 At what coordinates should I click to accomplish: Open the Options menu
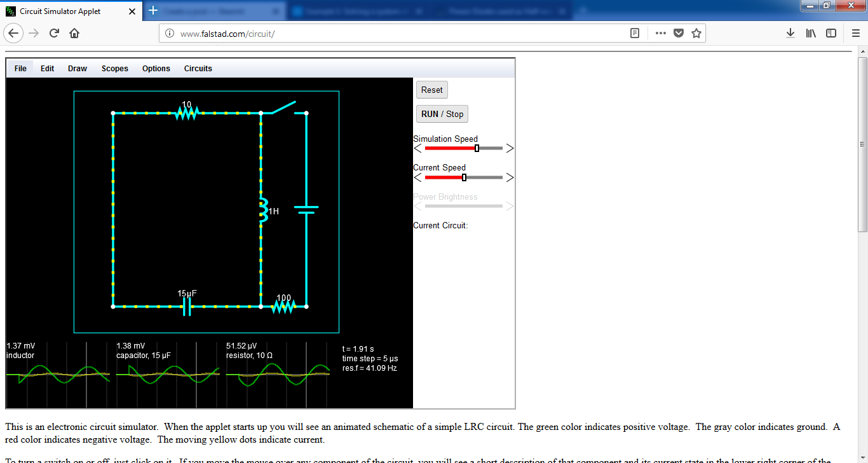click(156, 69)
